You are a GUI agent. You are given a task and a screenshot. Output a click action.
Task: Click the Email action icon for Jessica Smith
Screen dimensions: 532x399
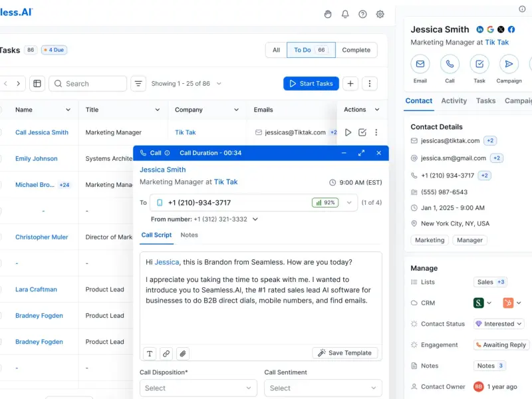click(420, 64)
